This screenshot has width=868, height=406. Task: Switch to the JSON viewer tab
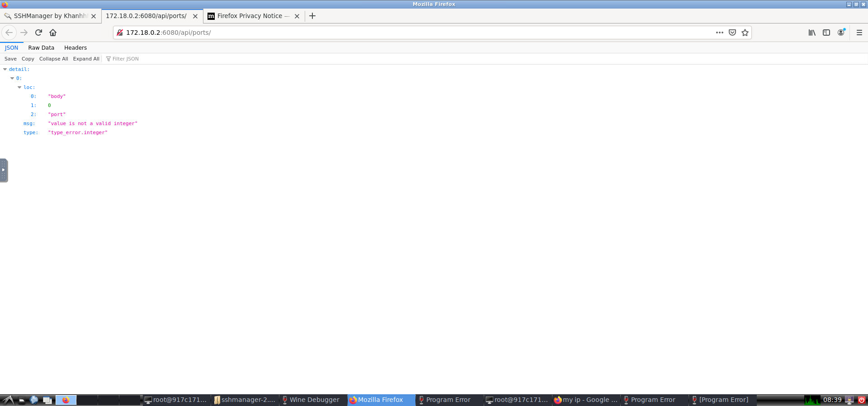coord(11,47)
